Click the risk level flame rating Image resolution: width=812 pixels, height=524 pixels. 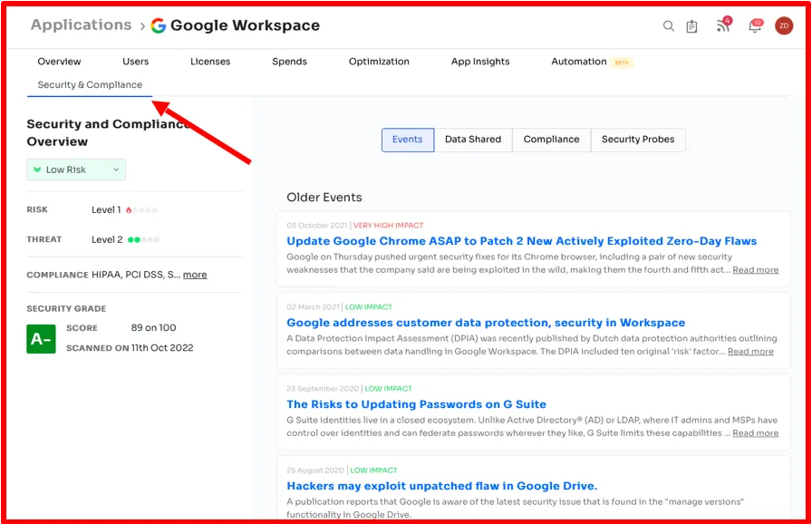point(141,210)
